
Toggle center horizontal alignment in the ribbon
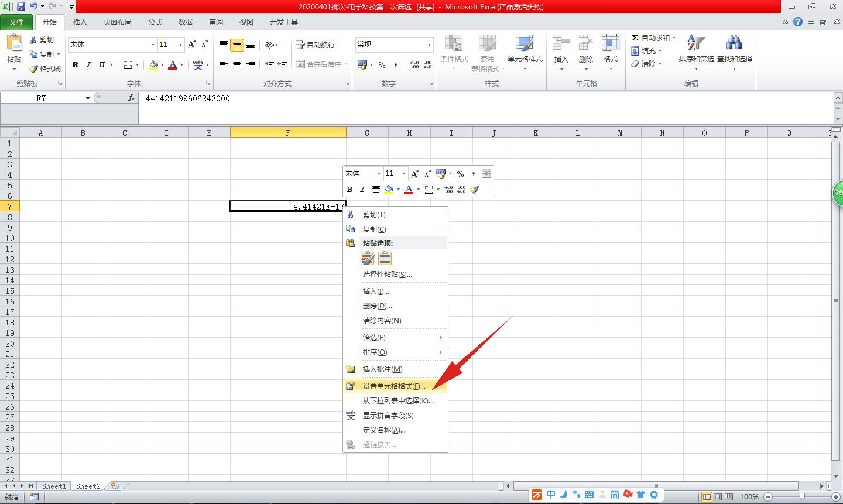click(237, 64)
